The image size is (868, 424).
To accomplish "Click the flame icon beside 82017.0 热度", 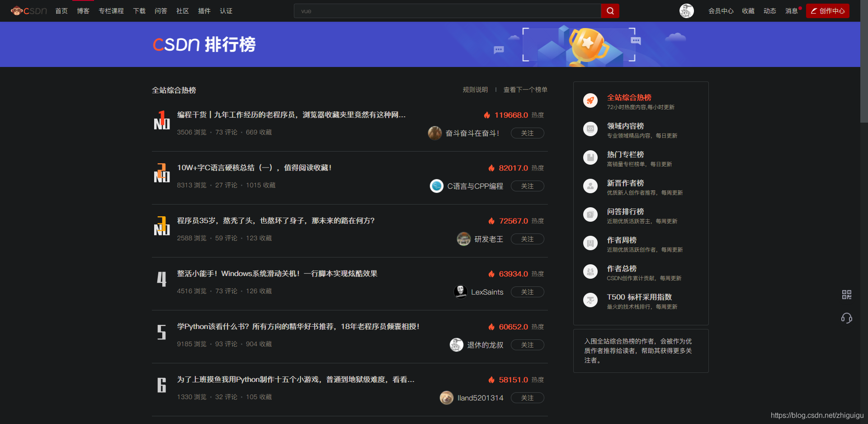I will (491, 168).
